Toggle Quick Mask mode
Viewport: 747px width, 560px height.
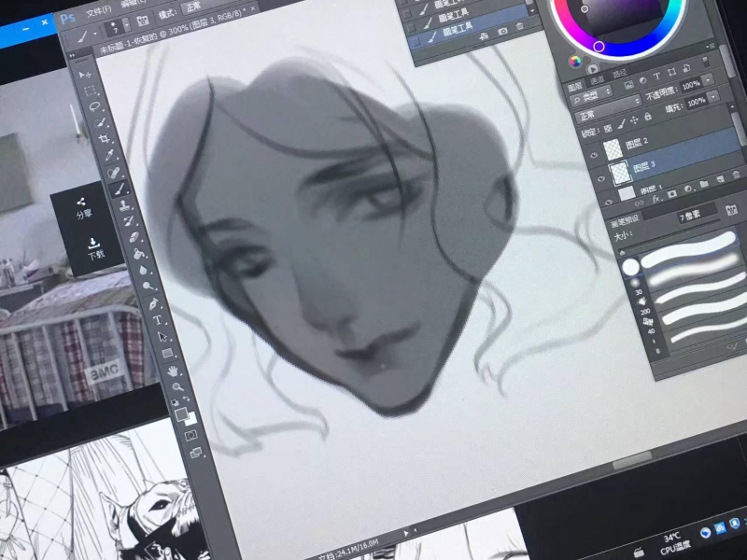(x=191, y=435)
